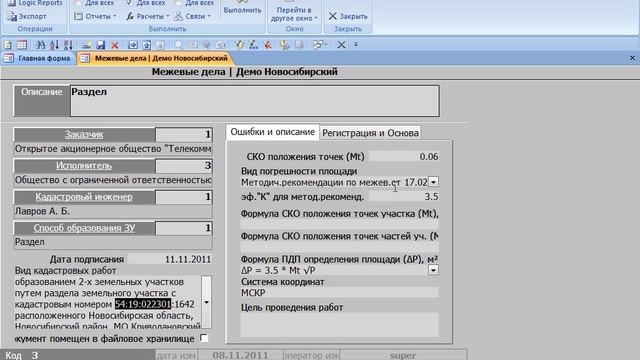Click the advanced filter icon
The width and height of the screenshot is (640, 360).
click(253, 45)
